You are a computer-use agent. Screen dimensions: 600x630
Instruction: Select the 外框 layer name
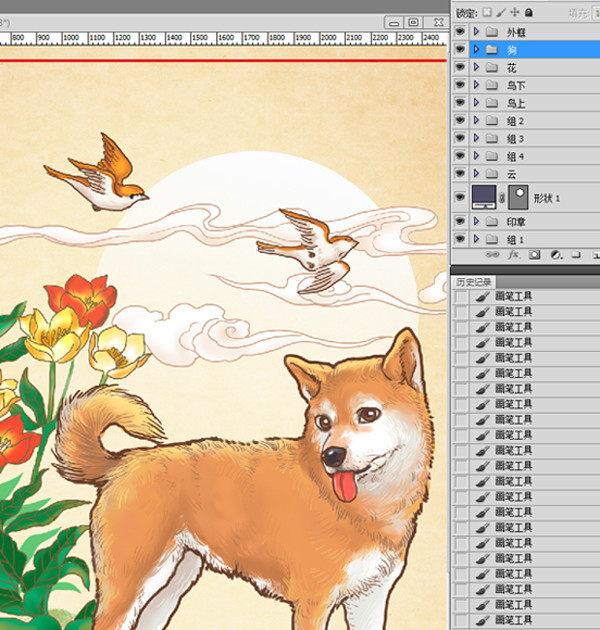tap(516, 32)
